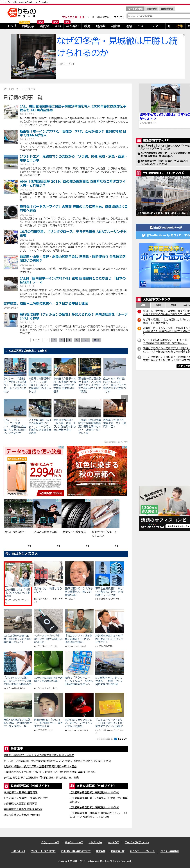Open the ミリタリー navigation menu item

tap(156, 26)
